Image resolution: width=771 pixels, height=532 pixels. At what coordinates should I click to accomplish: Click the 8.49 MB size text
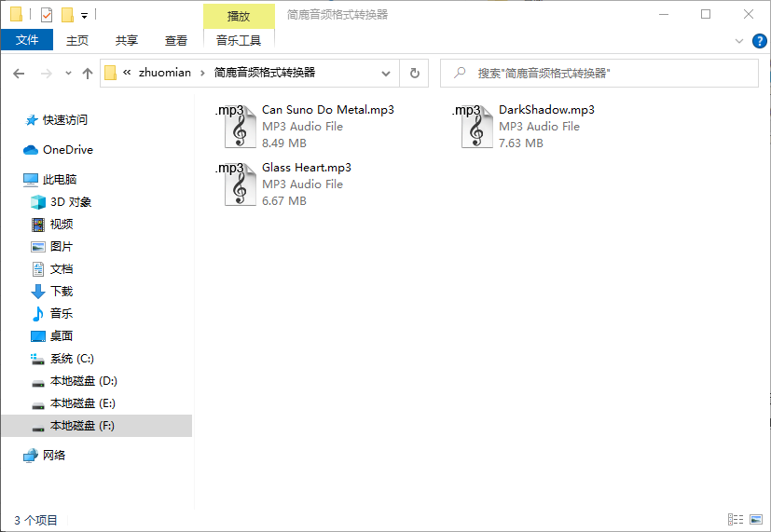click(x=284, y=143)
